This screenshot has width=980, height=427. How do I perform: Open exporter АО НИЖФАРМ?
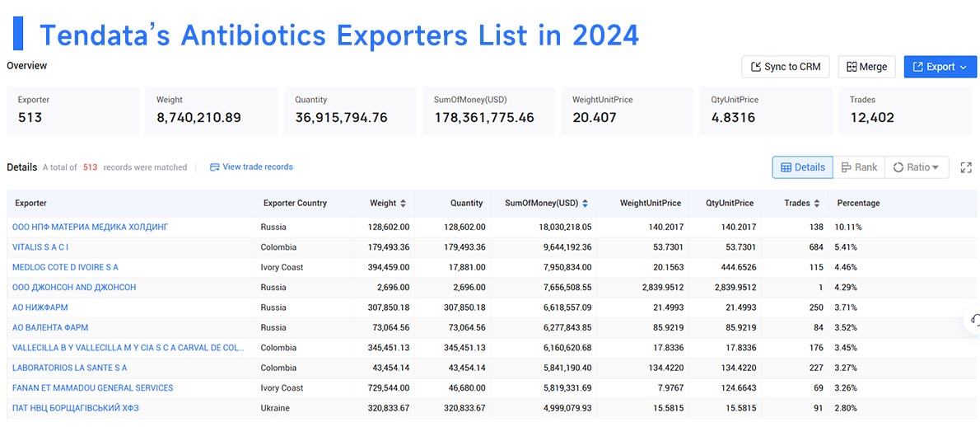(40, 307)
